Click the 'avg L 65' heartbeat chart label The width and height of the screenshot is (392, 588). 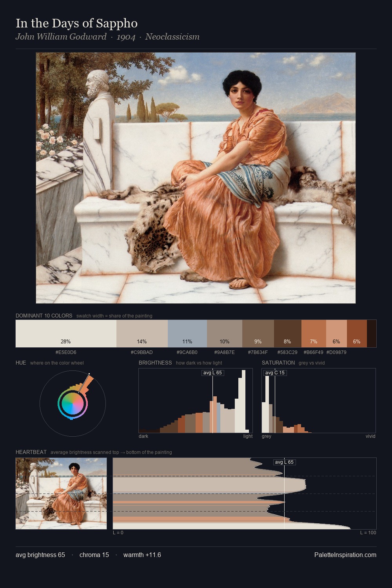pyautogui.click(x=284, y=462)
